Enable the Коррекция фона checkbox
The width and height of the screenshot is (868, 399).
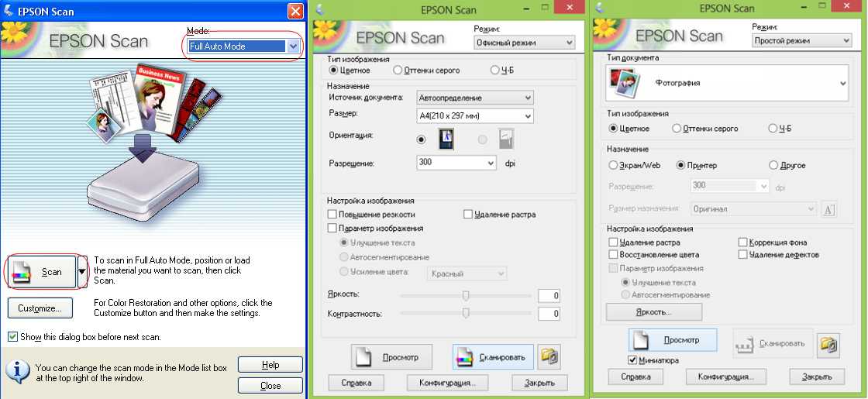[x=743, y=242]
